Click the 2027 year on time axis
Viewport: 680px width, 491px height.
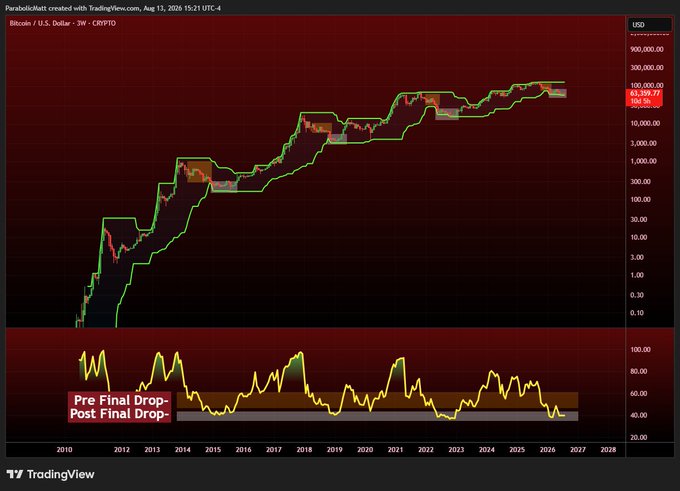pyautogui.click(x=578, y=449)
